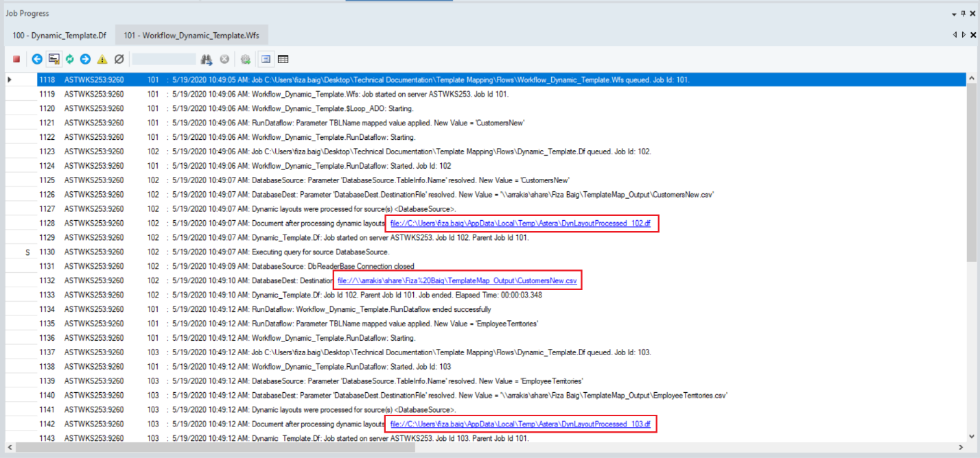The height and width of the screenshot is (458, 980).
Task: Open the DynLayoutProcessed_102.df file link
Action: (520, 224)
